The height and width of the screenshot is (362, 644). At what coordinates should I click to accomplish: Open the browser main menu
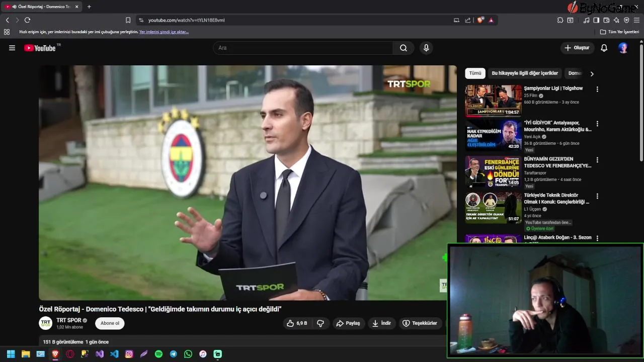tap(637, 20)
